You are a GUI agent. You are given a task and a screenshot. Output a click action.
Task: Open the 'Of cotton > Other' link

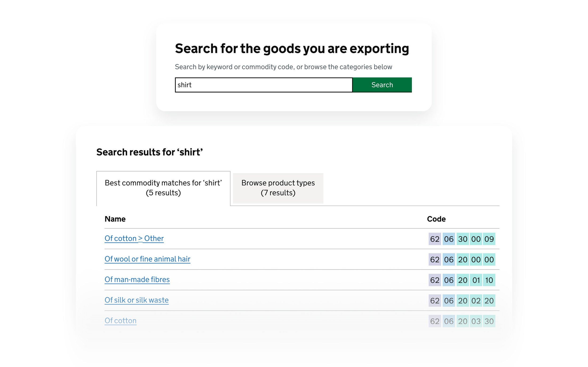point(134,238)
